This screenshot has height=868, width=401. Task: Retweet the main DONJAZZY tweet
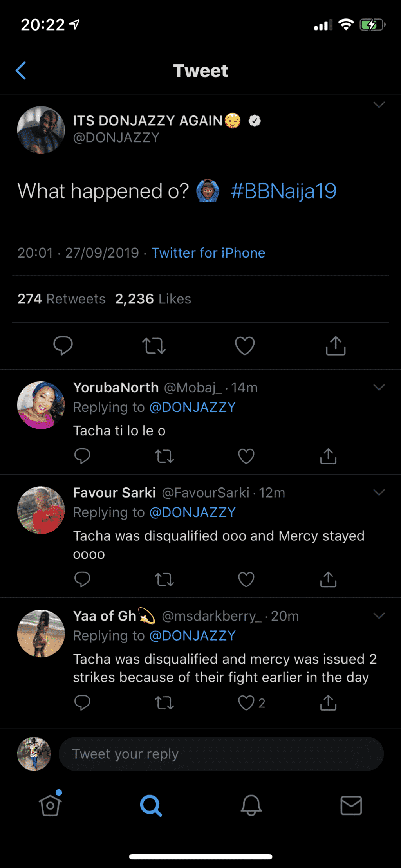pyautogui.click(x=154, y=346)
